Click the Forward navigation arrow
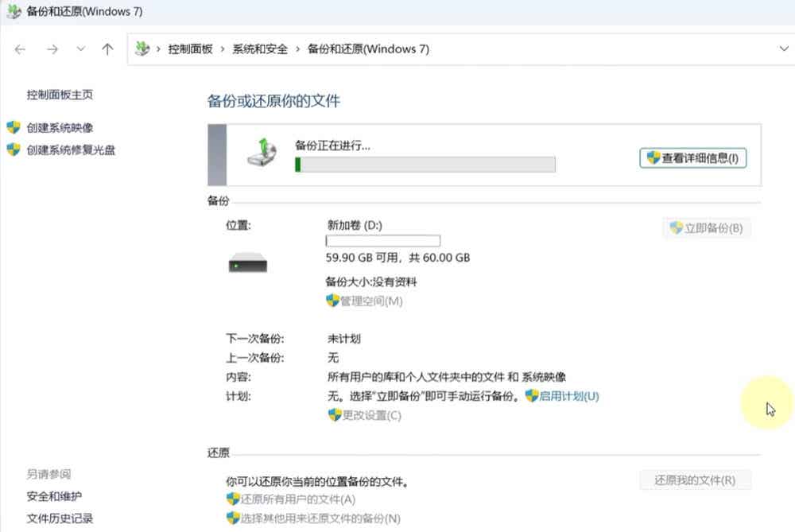This screenshot has height=532, width=795. pos(52,49)
